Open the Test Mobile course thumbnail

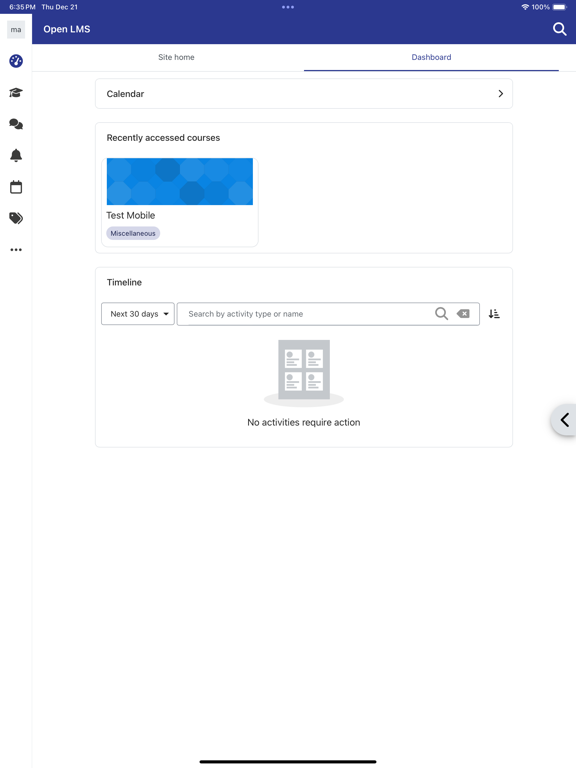180,181
